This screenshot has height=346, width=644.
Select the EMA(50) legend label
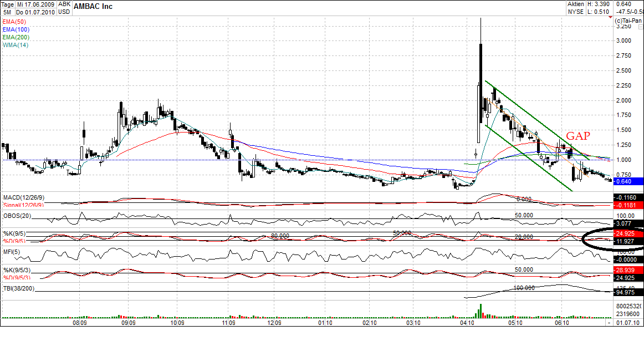[14, 22]
